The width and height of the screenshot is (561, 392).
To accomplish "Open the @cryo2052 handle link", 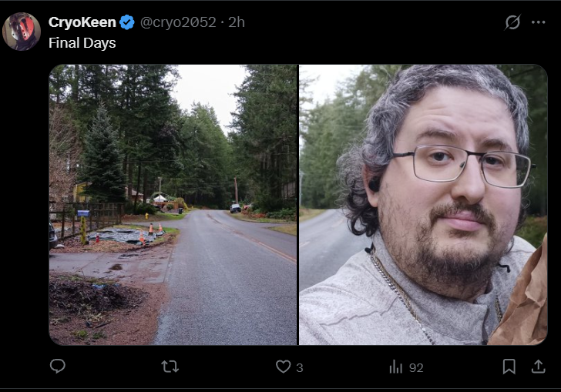I will (178, 22).
